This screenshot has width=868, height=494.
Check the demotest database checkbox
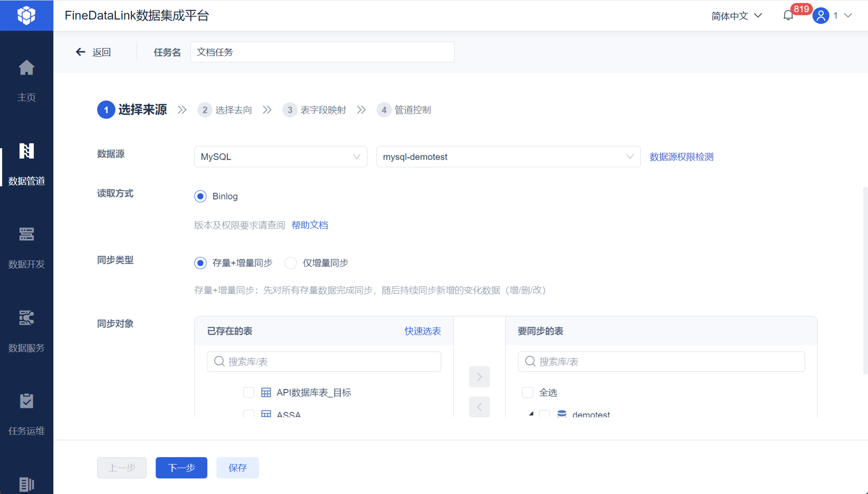pos(544,414)
